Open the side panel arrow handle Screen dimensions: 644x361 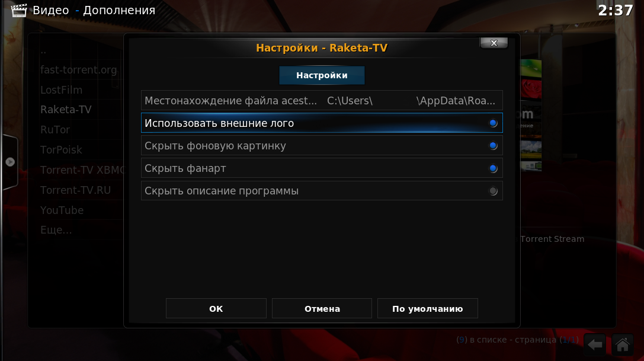tap(10, 162)
